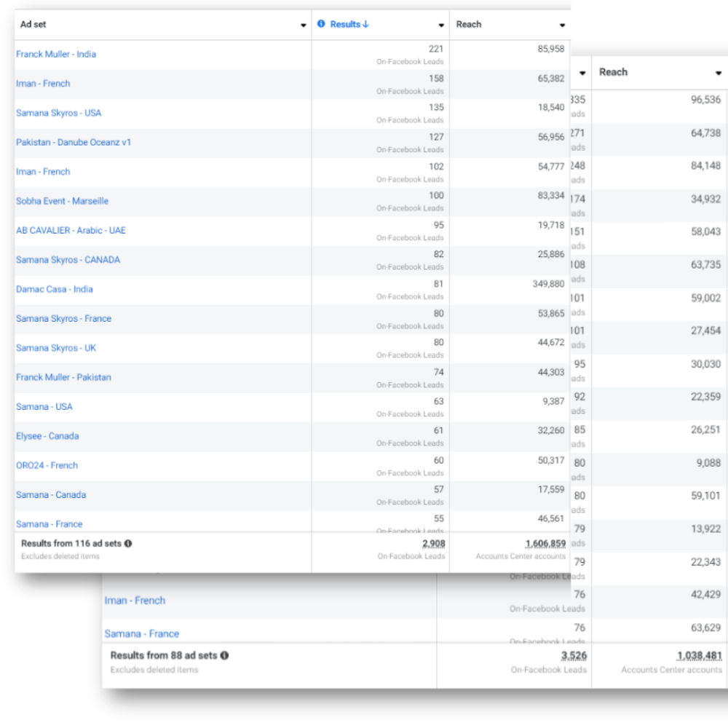Click reach value 42,429 in back table
The width and height of the screenshot is (728, 728).
click(x=705, y=594)
